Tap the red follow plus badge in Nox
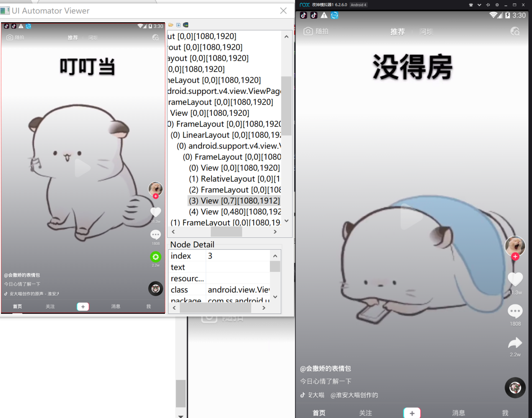 [515, 256]
